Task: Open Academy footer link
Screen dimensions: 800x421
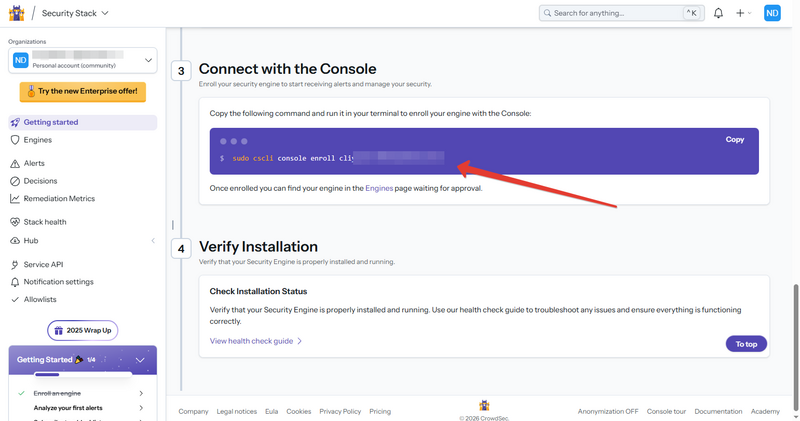Action: point(765,411)
